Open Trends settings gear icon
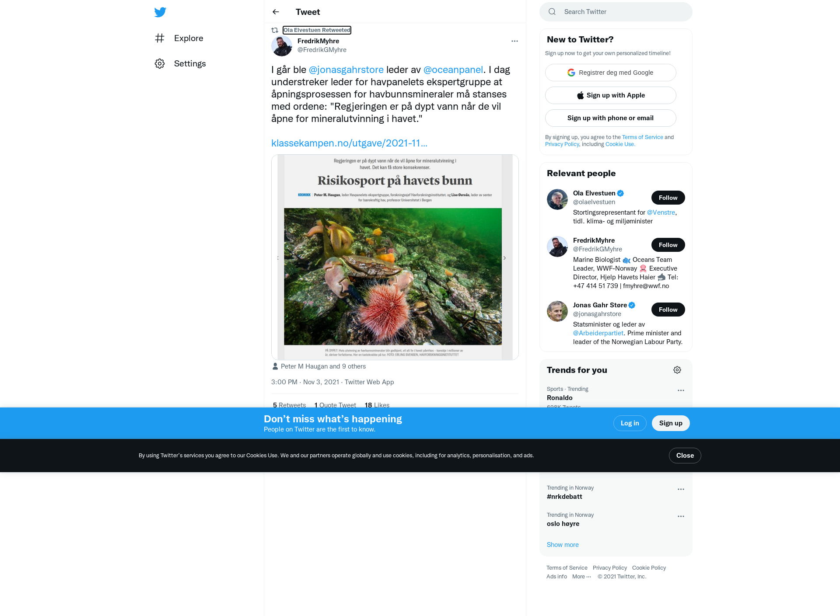The image size is (840, 616). tap(677, 370)
